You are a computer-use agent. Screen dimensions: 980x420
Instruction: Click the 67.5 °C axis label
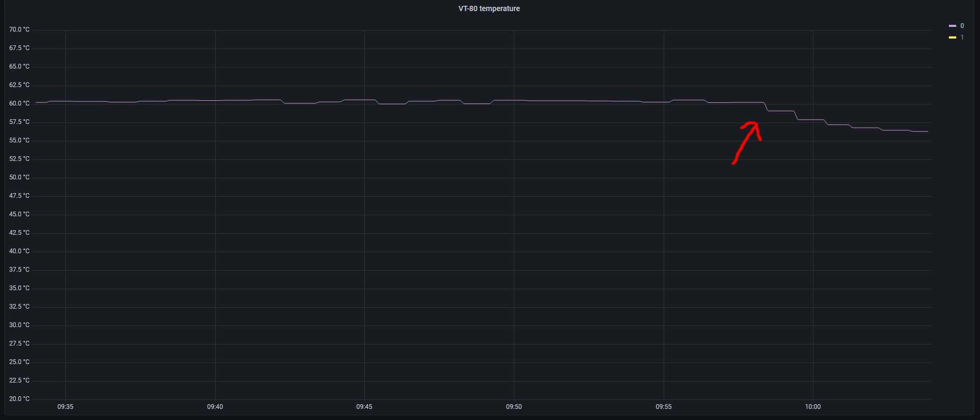(20, 48)
